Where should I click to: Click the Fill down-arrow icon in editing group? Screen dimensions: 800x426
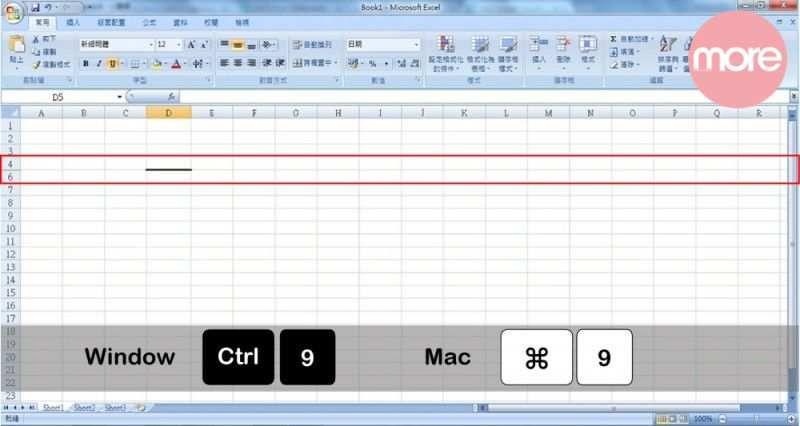coord(614,52)
